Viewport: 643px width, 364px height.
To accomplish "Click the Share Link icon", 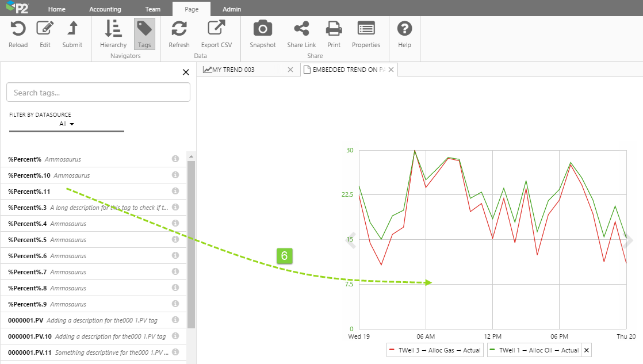I will [x=301, y=29].
